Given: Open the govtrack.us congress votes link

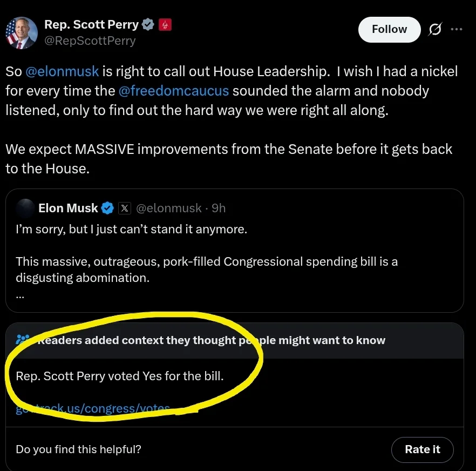Looking at the screenshot, I should coord(93,409).
